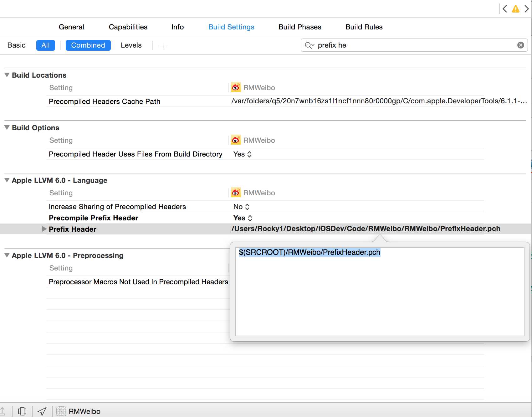Select Increase Sharing of Precompiled Headers row
532x417 pixels.
tap(265, 207)
